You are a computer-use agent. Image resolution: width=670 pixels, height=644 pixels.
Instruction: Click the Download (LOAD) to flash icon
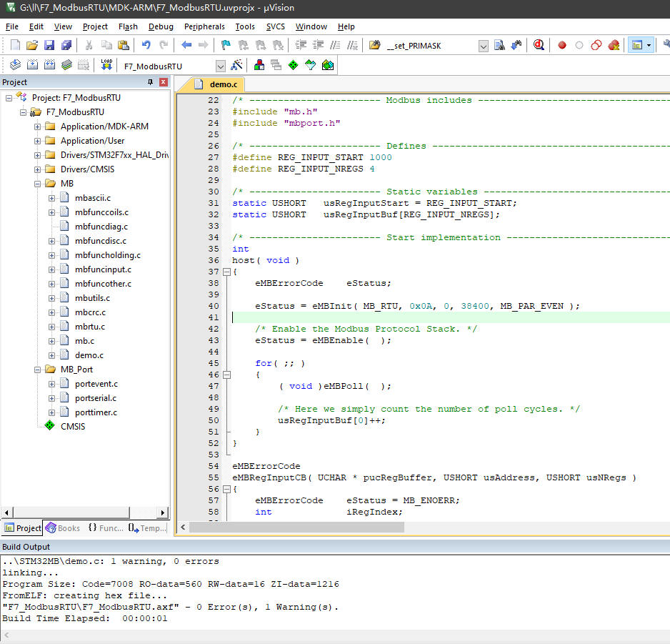tap(106, 65)
